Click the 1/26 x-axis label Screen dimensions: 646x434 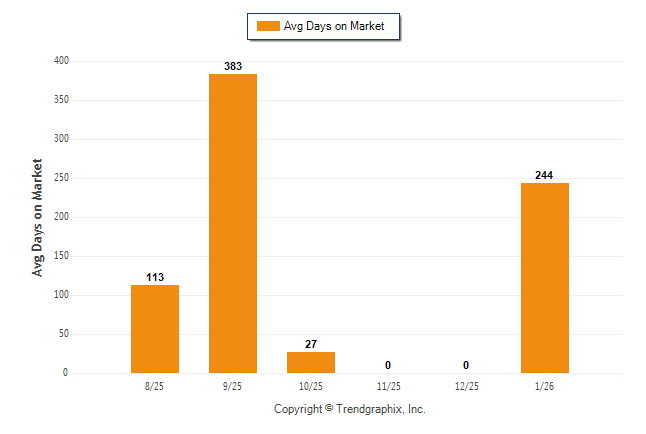click(x=545, y=386)
